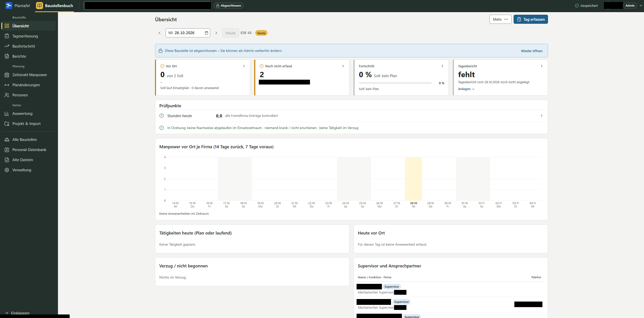Collapse sidebar with Einklappen
The image size is (644, 318).
[x=17, y=313]
